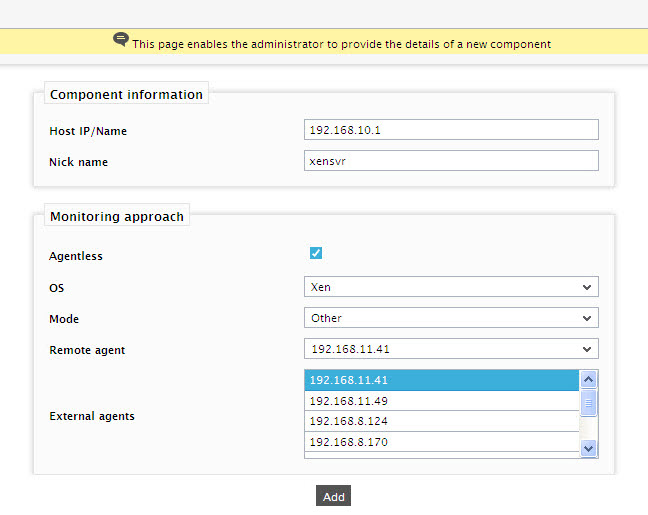The width and height of the screenshot is (648, 515).
Task: Uncheck the Agentless checkbox
Action: click(316, 253)
